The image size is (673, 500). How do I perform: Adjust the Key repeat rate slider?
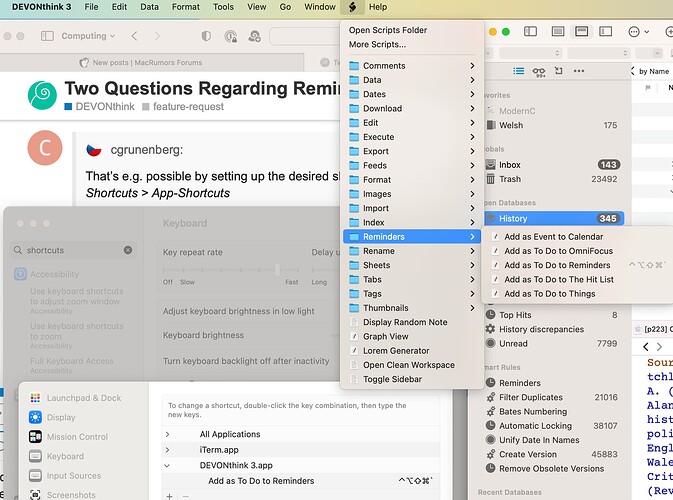click(277, 270)
